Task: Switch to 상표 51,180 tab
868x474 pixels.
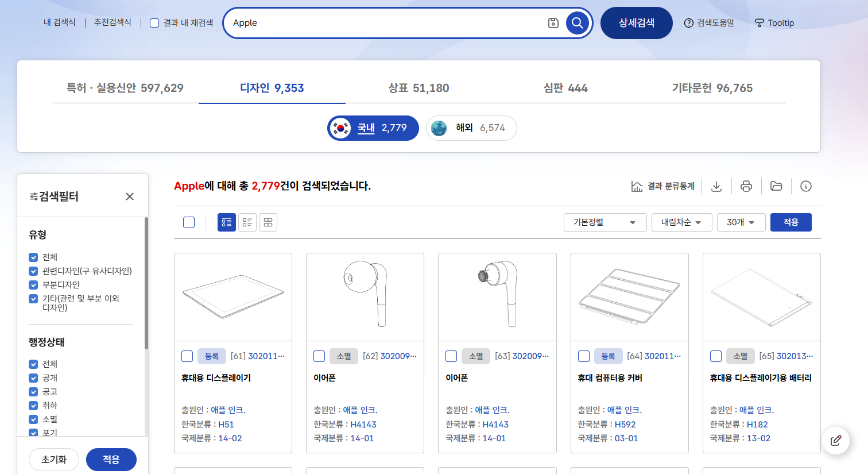Action: coord(419,88)
